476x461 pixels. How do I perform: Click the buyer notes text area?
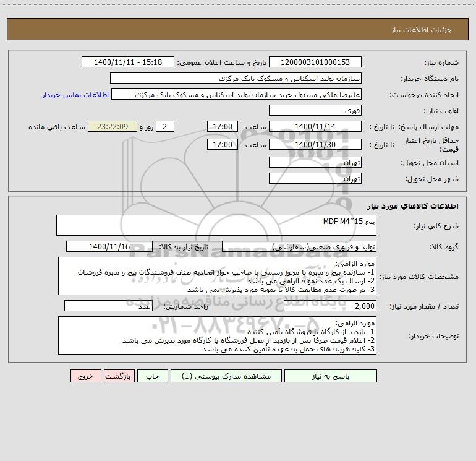(217, 335)
